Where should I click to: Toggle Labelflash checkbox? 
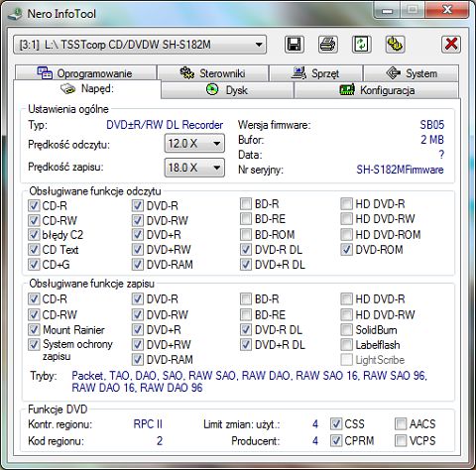click(x=346, y=345)
